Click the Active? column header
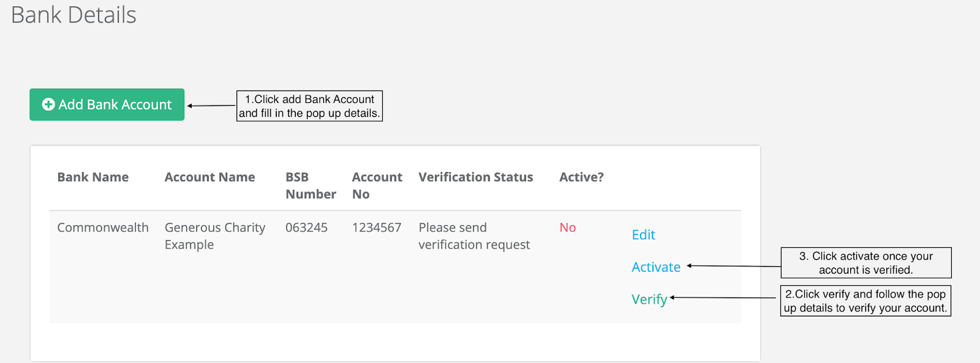Viewport: 980px width, 363px height. coord(581,178)
